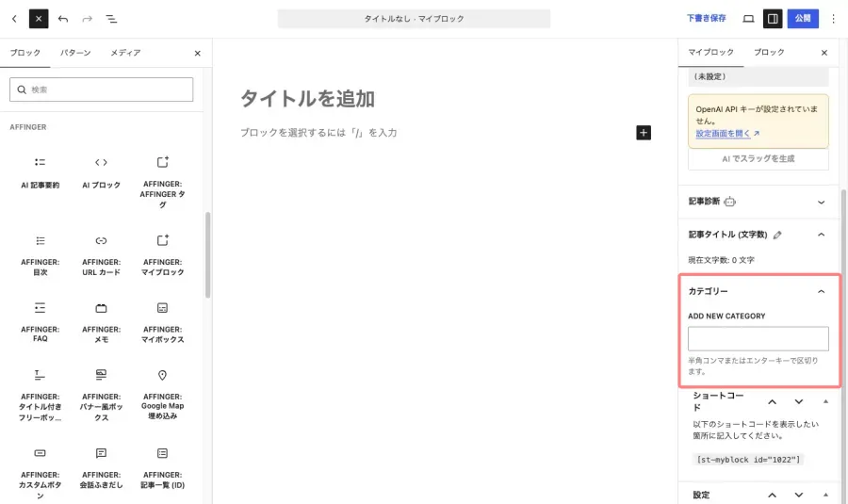Insert the AFFINGER: 会話ふきだし block
Image resolution: width=848 pixels, height=504 pixels.
(101, 468)
